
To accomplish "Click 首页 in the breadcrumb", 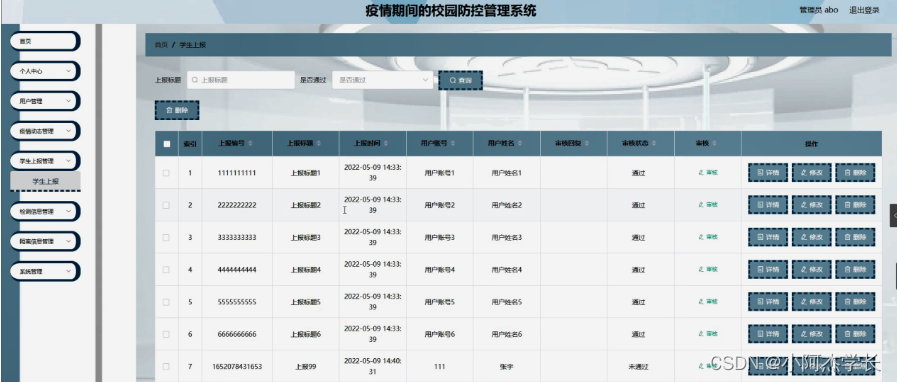I will tap(161, 45).
